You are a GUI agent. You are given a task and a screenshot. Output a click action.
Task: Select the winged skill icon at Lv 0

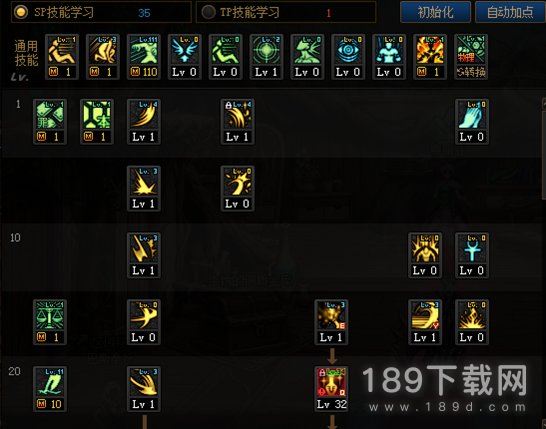185,57
